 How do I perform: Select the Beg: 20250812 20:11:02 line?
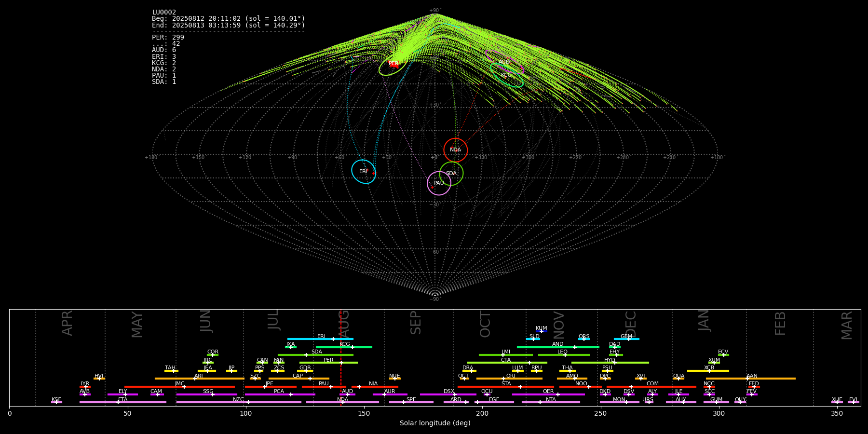pyautogui.click(x=229, y=19)
